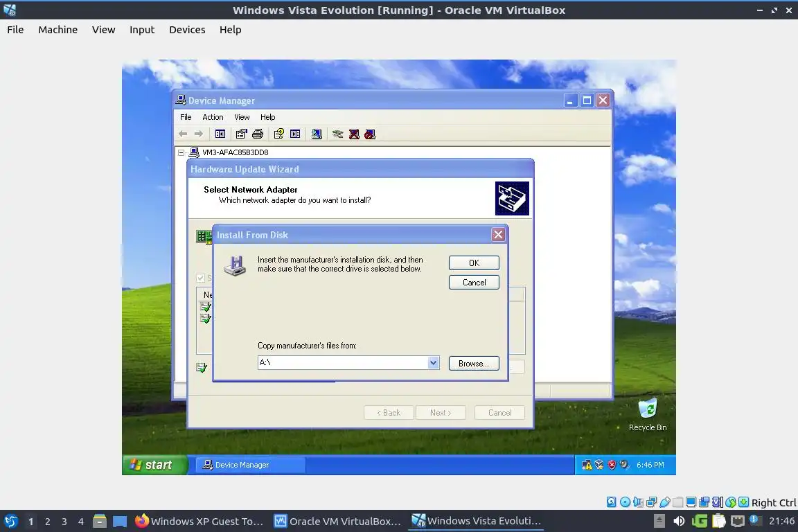This screenshot has width=798, height=532.
Task: Open VirtualBox Input menu
Action: pyautogui.click(x=142, y=30)
